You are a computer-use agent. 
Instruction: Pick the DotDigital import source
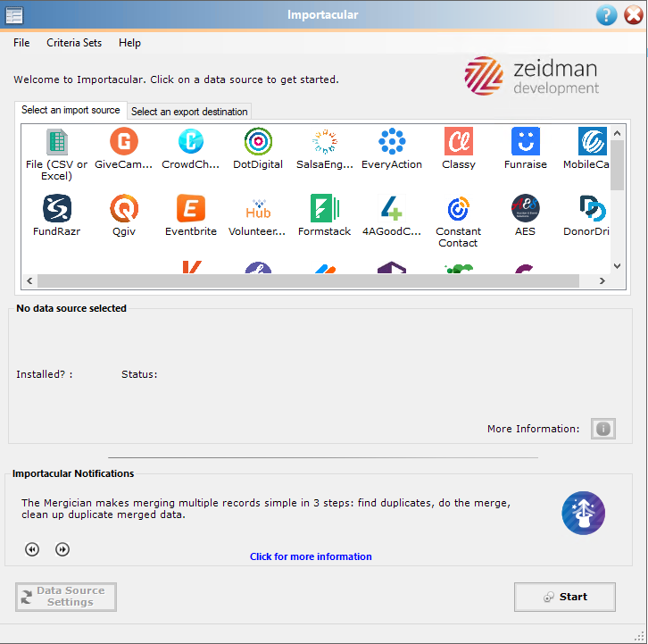click(258, 149)
